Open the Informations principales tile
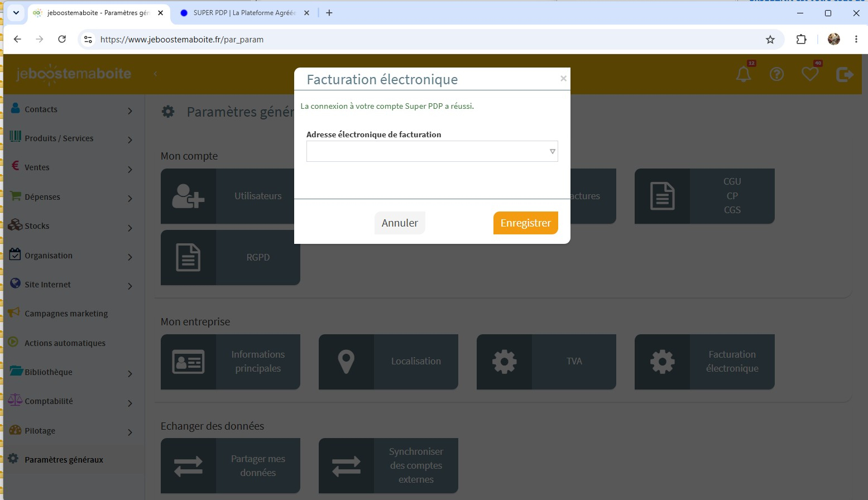868x500 pixels. [231, 362]
